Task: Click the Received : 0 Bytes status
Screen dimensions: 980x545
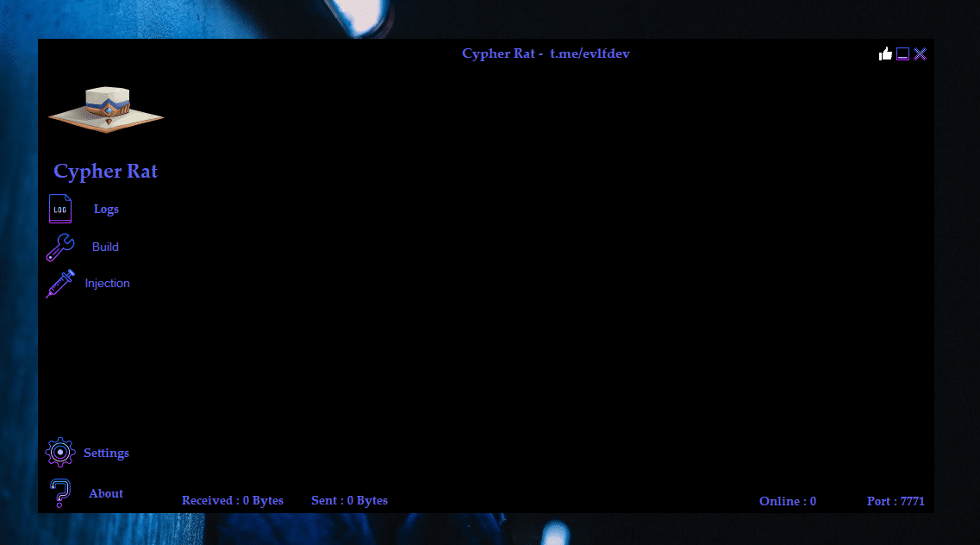Action: pos(233,501)
